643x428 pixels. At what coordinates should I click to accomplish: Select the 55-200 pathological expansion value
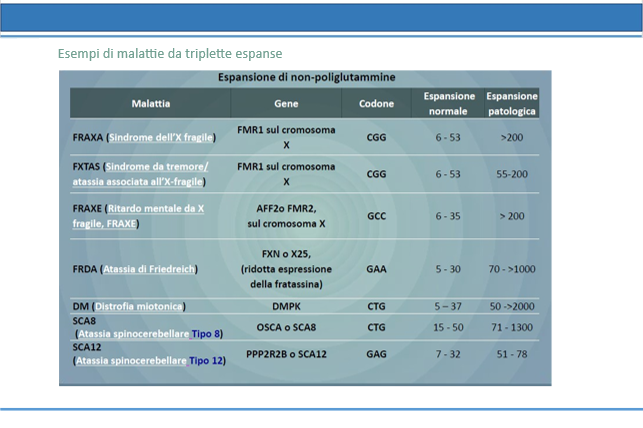click(x=512, y=174)
